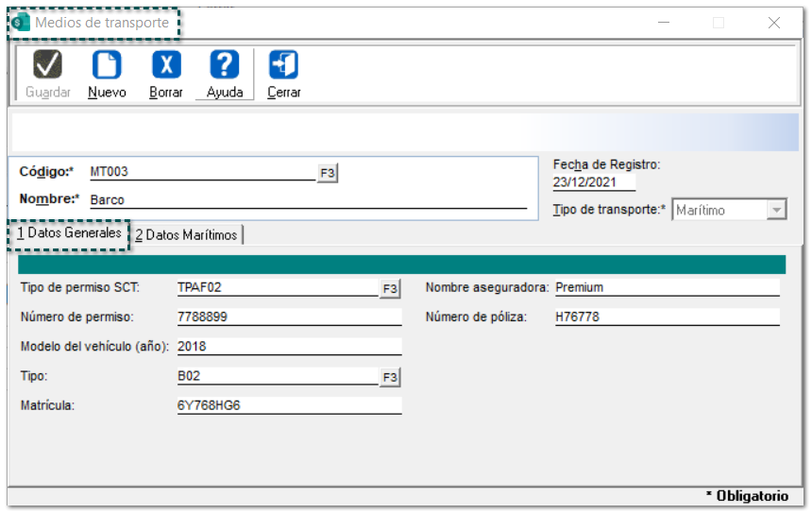Viewport: 812px width, 514px height.
Task: Click the application icon in title bar
Action: 21,23
